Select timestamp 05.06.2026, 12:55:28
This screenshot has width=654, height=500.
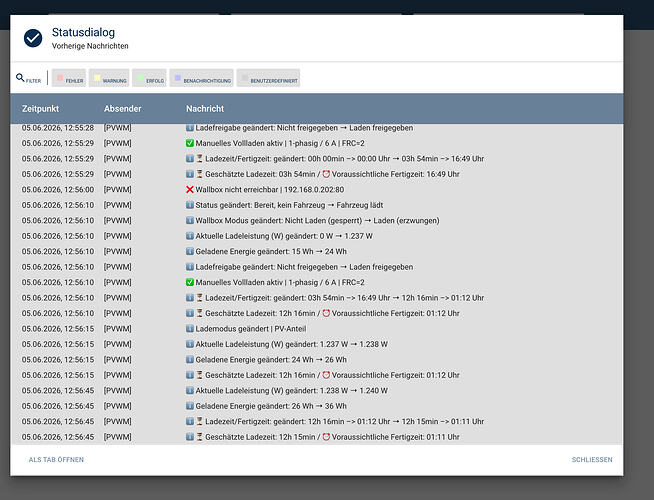coord(58,128)
